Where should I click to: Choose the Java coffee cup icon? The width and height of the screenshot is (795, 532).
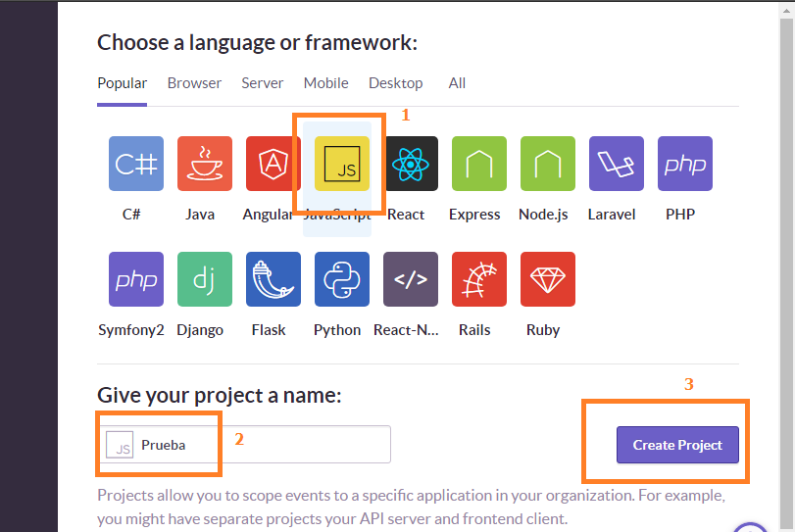(205, 164)
